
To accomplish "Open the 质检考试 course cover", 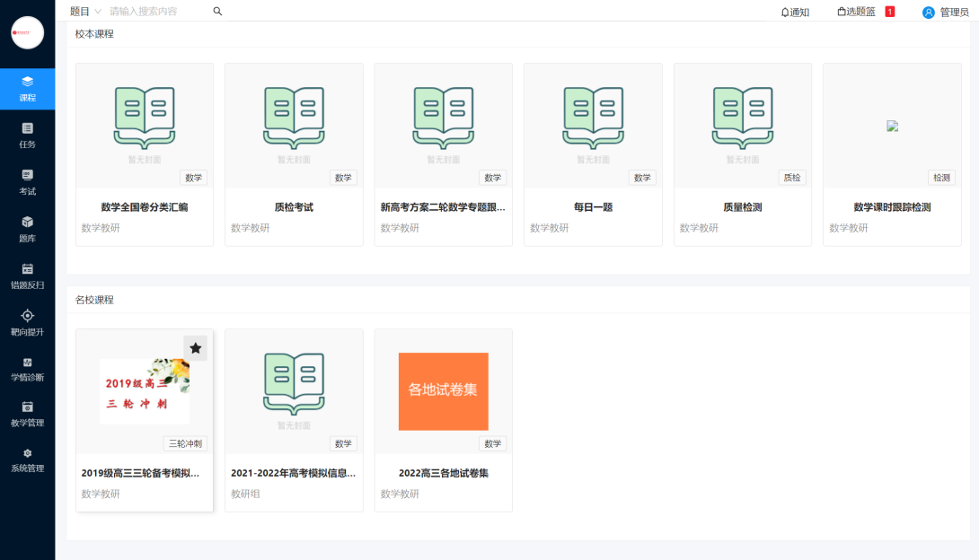I will point(294,126).
